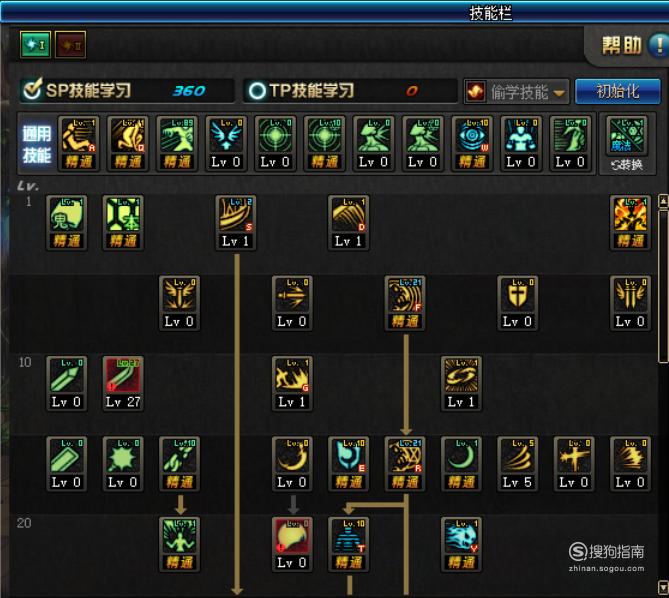Toggle the 魔法 转换 switch icon
This screenshot has height=598, width=669.
pos(626,143)
